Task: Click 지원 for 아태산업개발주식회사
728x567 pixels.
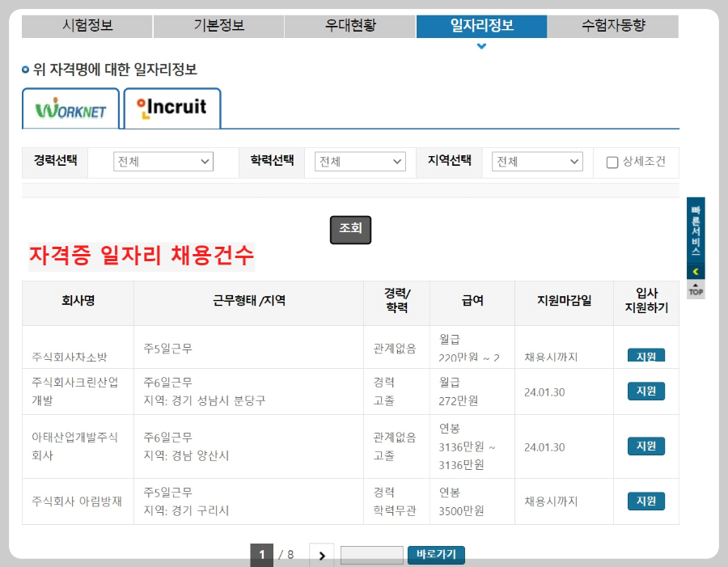Action: pyautogui.click(x=645, y=446)
